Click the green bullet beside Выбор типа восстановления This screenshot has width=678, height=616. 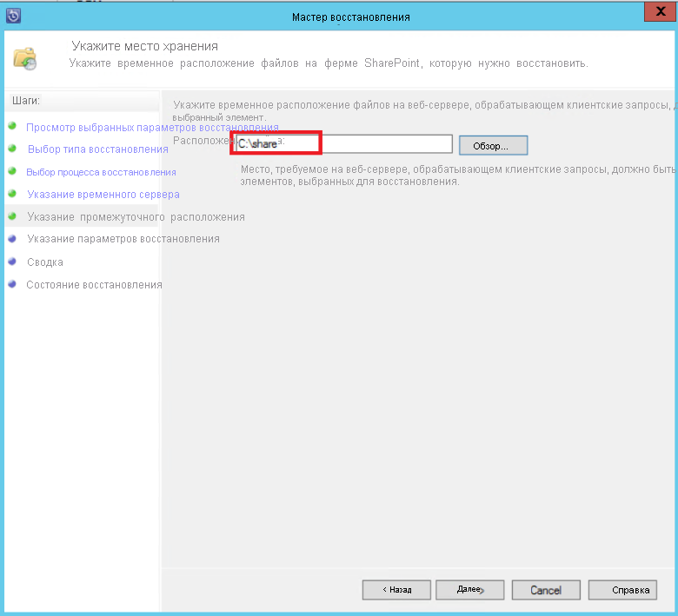[x=12, y=149]
